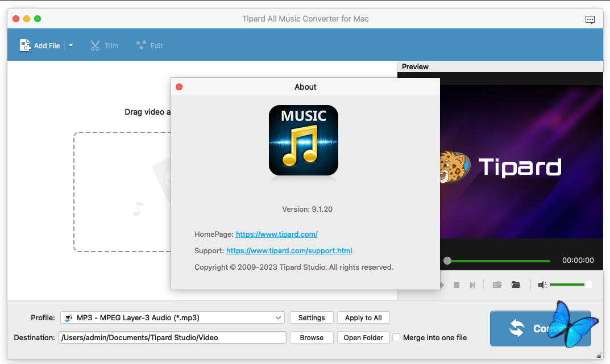Click the drag-and-drop file area
This screenshot has width=610, height=364.
[122, 192]
